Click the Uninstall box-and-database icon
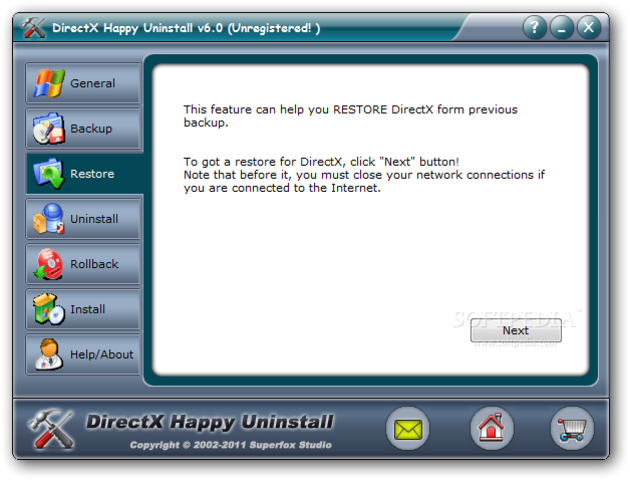The height and width of the screenshot is (480, 630). pyautogui.click(x=49, y=219)
